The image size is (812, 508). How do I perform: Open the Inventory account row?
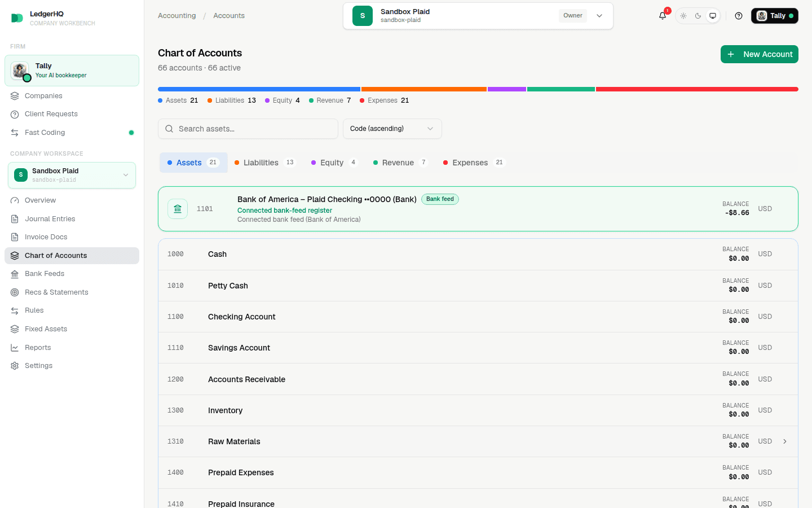(478, 410)
